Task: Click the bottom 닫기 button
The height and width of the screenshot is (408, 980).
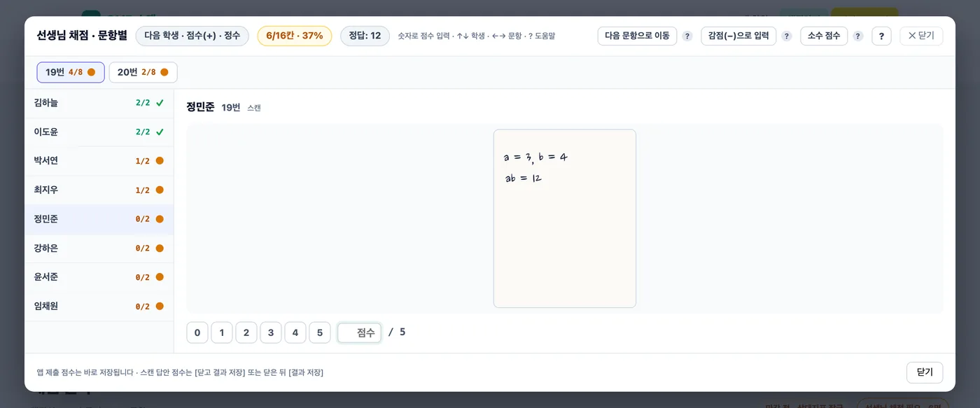Action: [925, 372]
